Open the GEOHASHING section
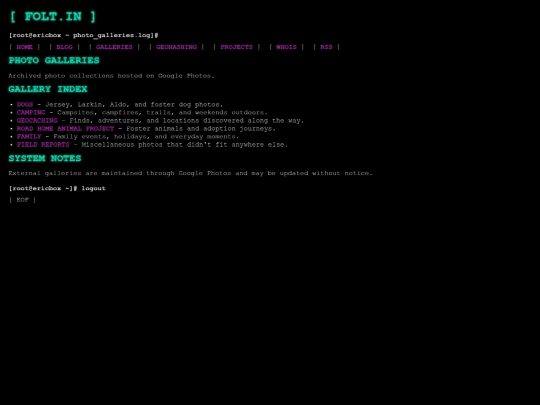This screenshot has height=405, width=540. tap(176, 47)
